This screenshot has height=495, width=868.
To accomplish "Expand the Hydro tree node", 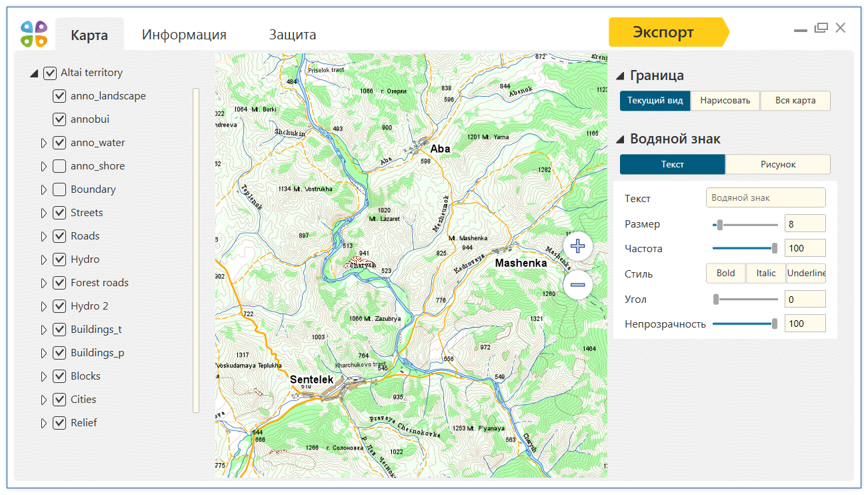I will (44, 260).
